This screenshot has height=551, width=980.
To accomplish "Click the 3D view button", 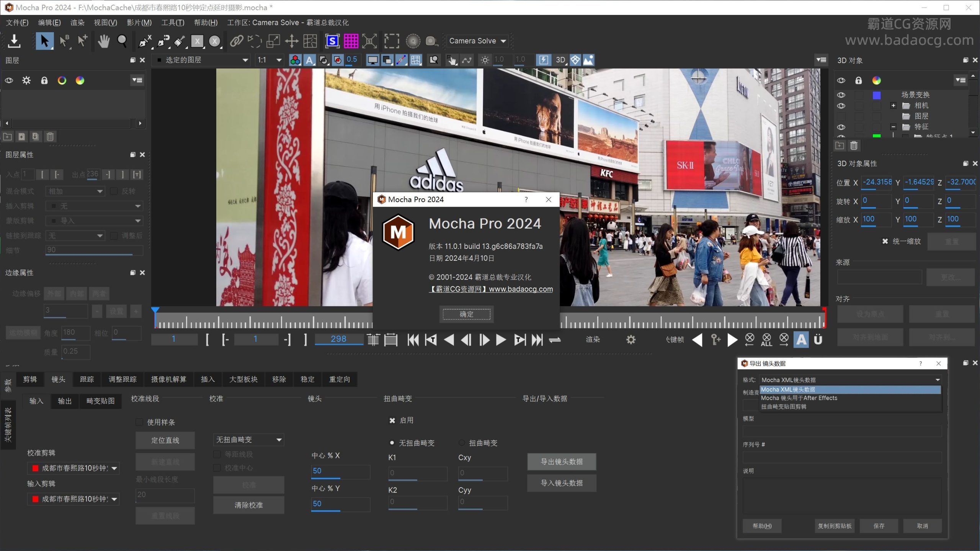I will (560, 60).
